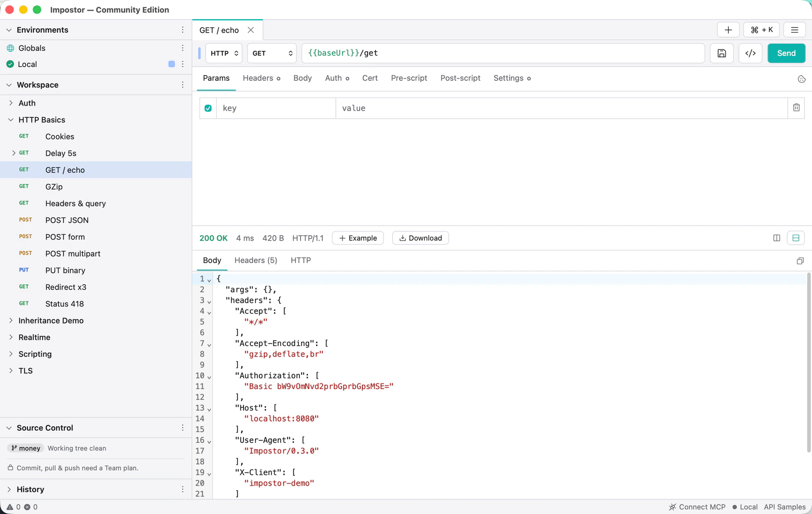Click Connect MCP in status bar
The image size is (812, 514).
[697, 507]
